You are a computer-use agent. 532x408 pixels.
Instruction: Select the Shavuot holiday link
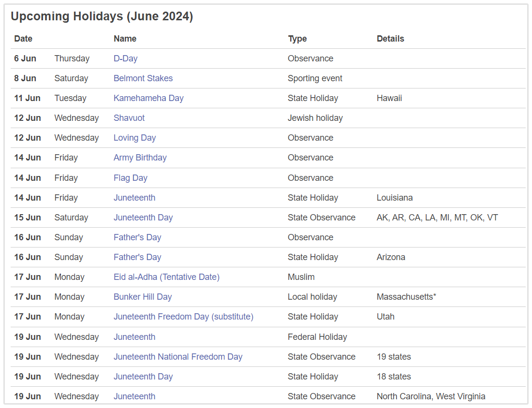point(129,118)
